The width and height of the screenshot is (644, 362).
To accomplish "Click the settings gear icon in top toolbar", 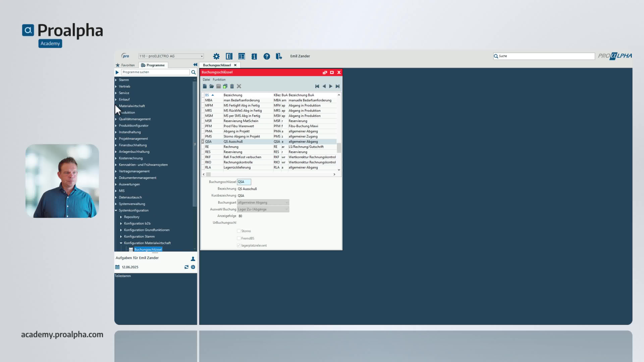I will [216, 56].
